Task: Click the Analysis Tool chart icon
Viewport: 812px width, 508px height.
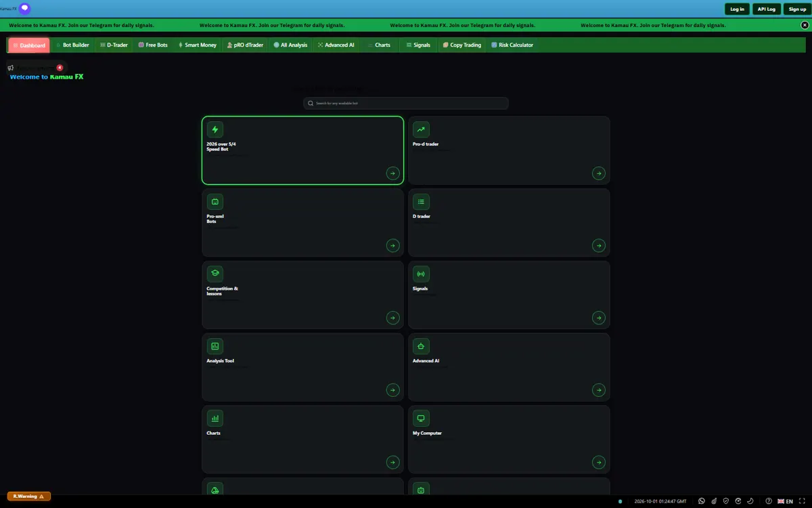Action: (215, 346)
